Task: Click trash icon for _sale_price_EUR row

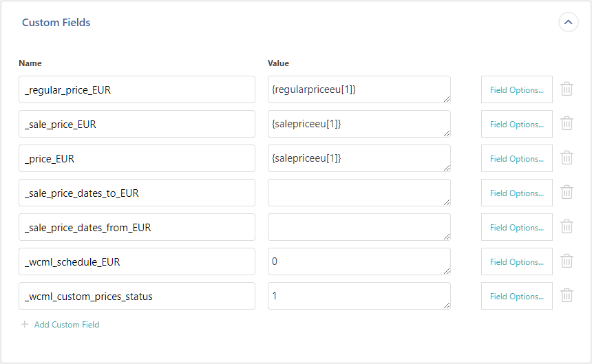Action: pos(567,123)
